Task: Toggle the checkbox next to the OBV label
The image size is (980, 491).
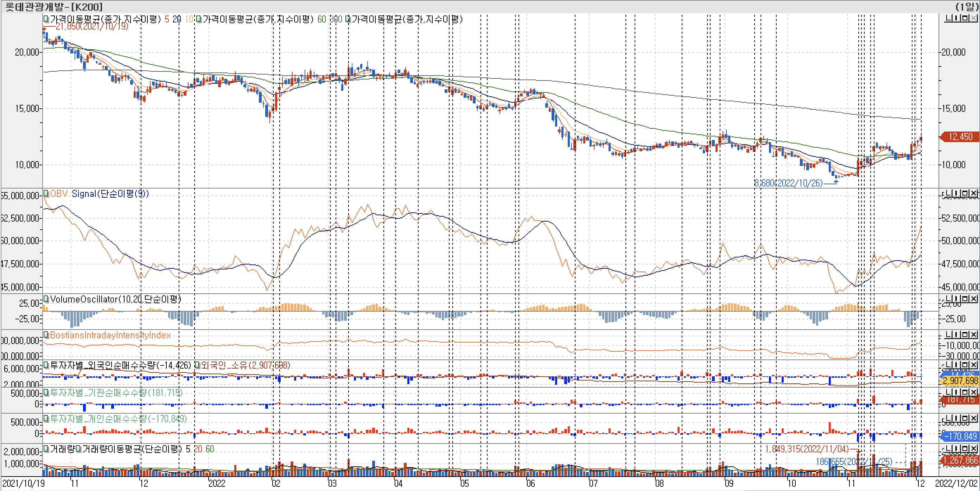Action: [46, 193]
